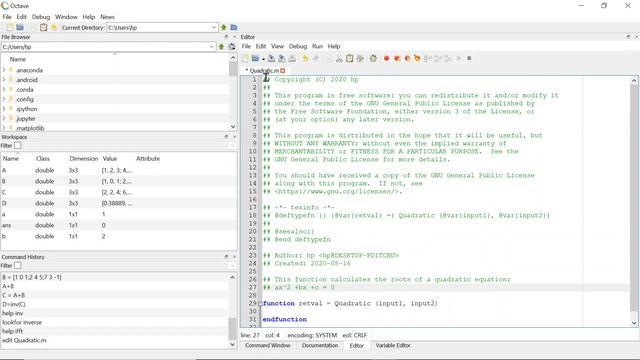Screen dimensions: 640x360
Task: Click the main toolbar's undo icon
Action: click(x=54, y=27)
